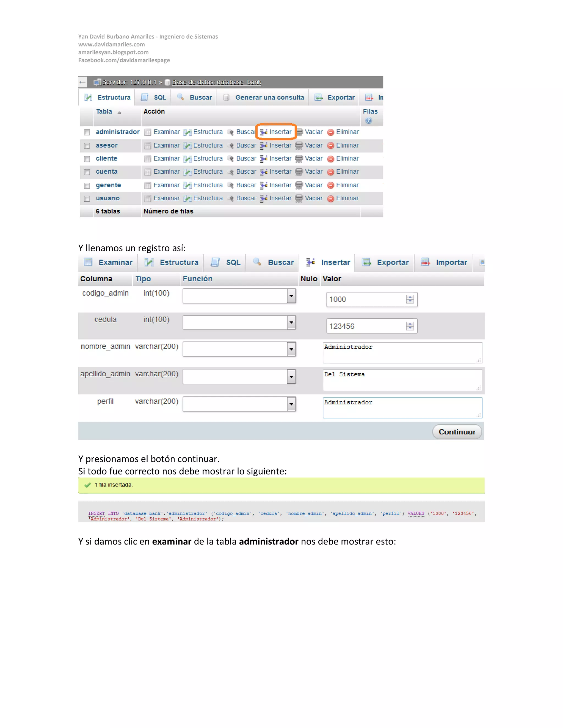
Task: Check the administrador table checkbox
Action: coord(87,132)
